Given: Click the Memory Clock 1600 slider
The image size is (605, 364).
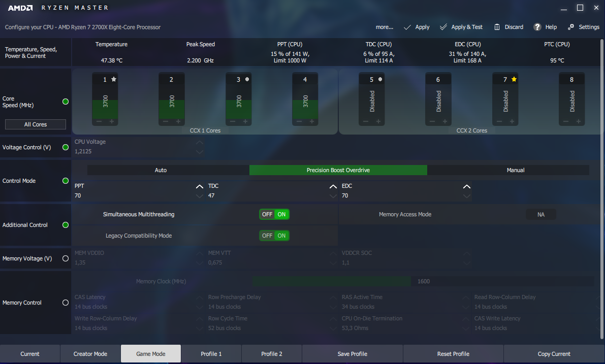Looking at the screenshot, I should (x=423, y=281).
